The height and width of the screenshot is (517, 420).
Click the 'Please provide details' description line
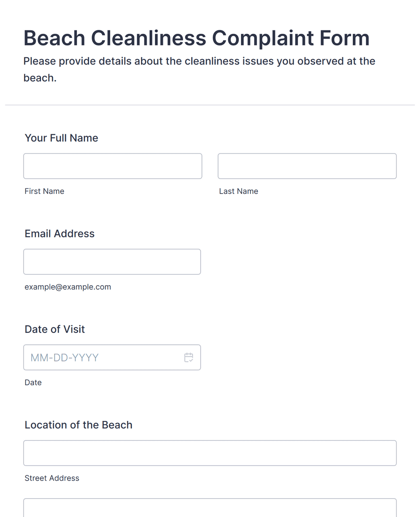point(199,61)
